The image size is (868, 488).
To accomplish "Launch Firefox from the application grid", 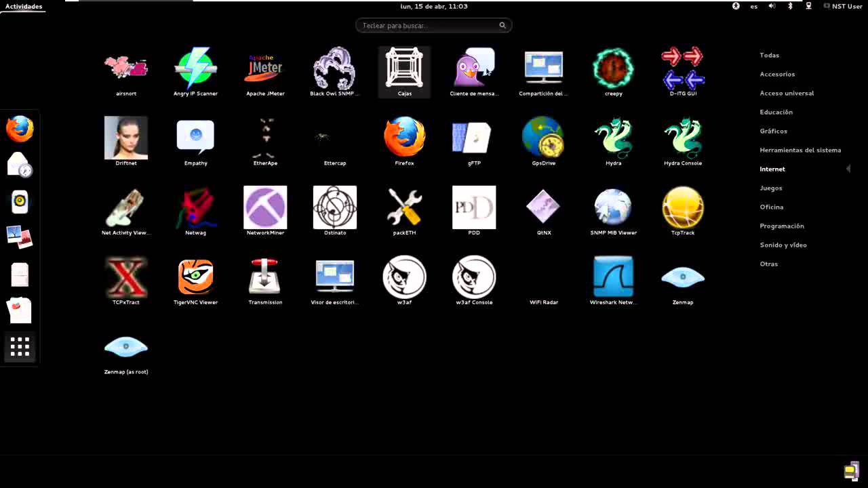I will tap(404, 142).
